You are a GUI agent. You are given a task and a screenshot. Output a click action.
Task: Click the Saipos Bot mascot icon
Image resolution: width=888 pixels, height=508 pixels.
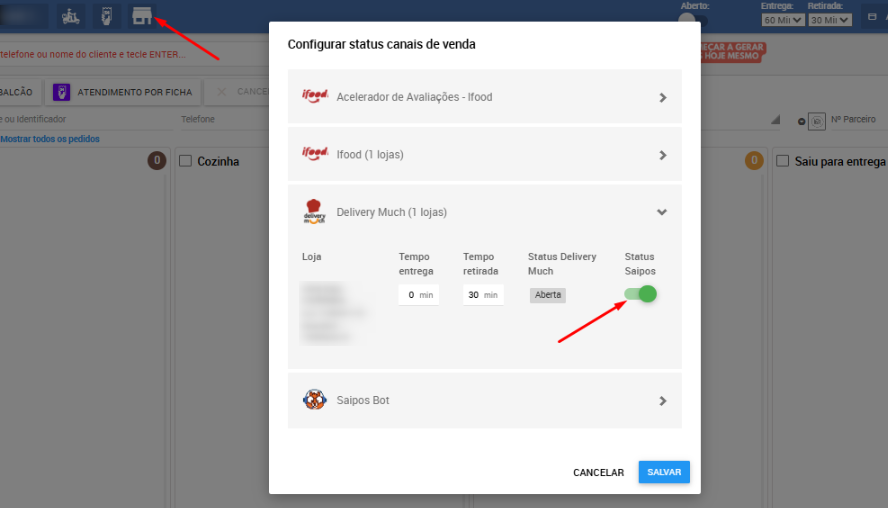[314, 400]
